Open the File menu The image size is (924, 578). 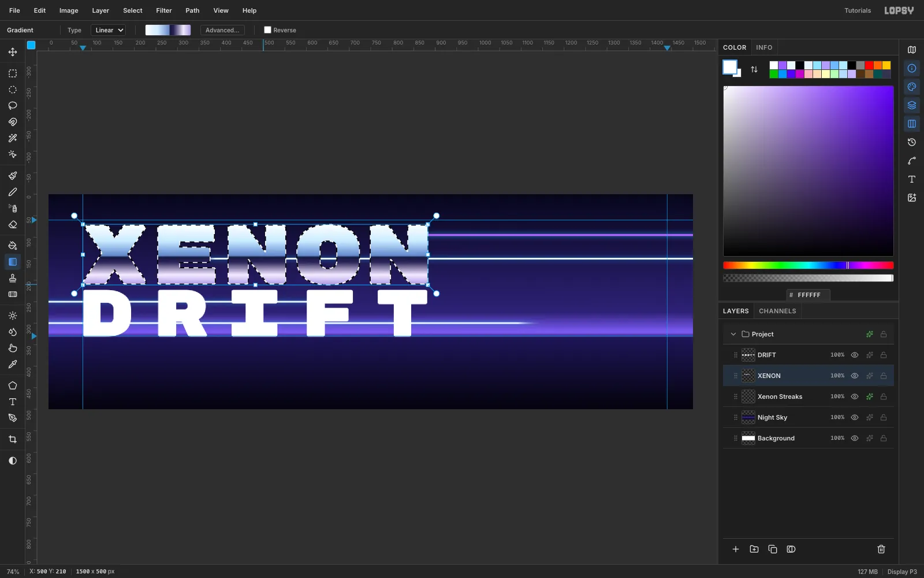(x=14, y=10)
